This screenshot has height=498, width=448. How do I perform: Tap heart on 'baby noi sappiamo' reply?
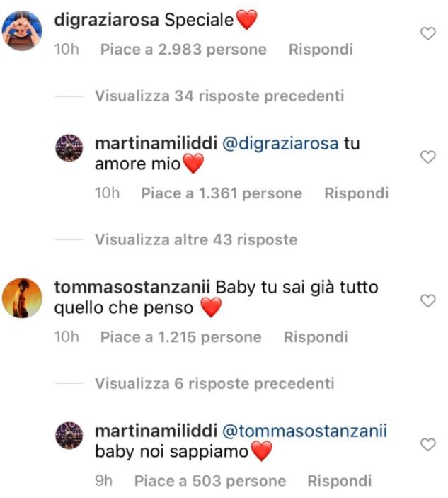point(428,444)
